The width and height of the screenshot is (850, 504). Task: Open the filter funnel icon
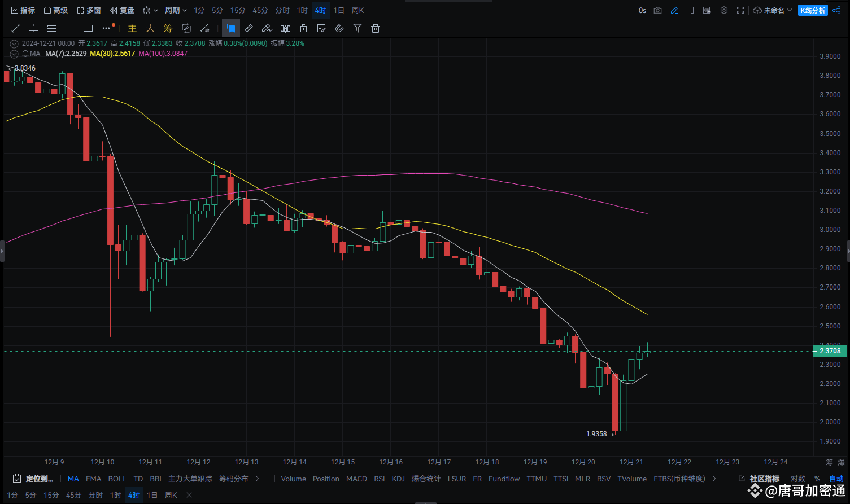(x=358, y=28)
